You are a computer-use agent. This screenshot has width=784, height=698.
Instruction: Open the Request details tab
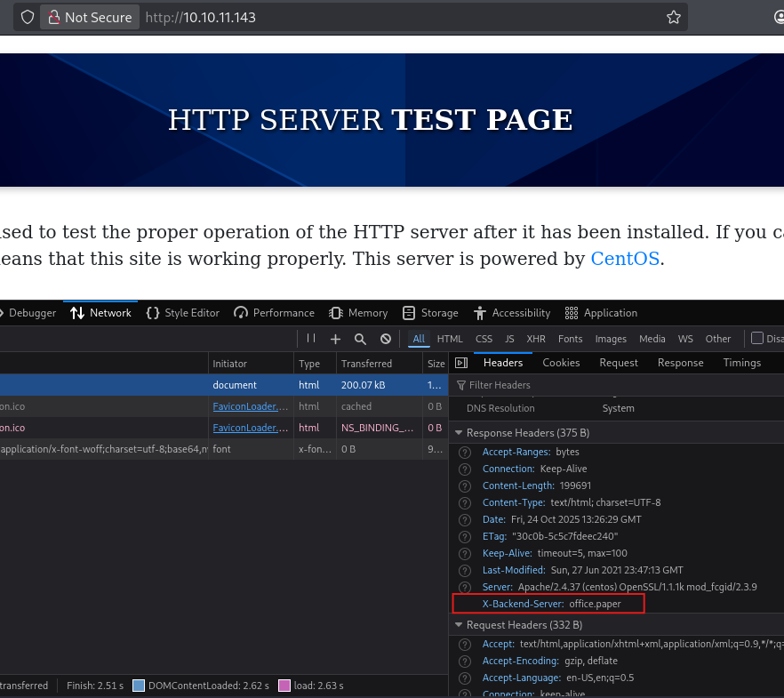coord(619,363)
